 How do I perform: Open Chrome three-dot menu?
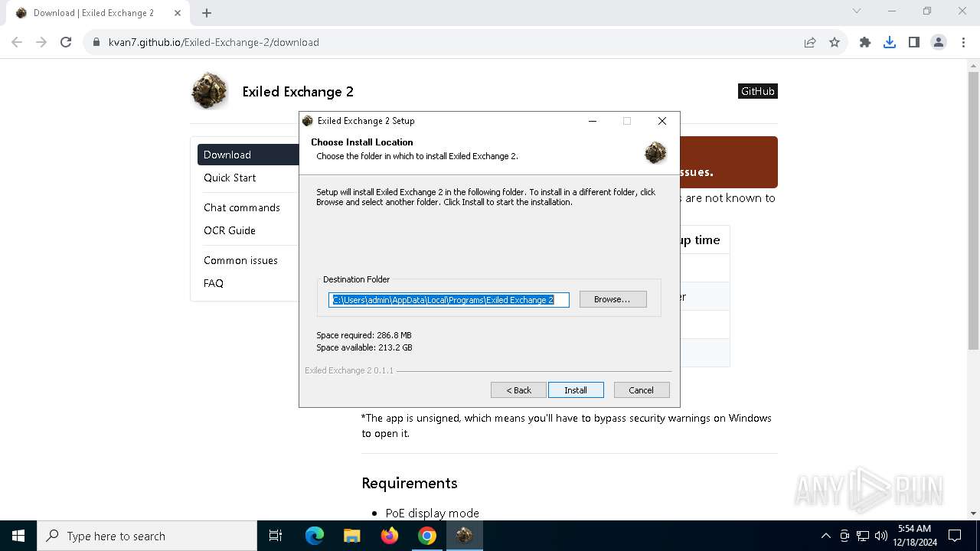pyautogui.click(x=963, y=42)
